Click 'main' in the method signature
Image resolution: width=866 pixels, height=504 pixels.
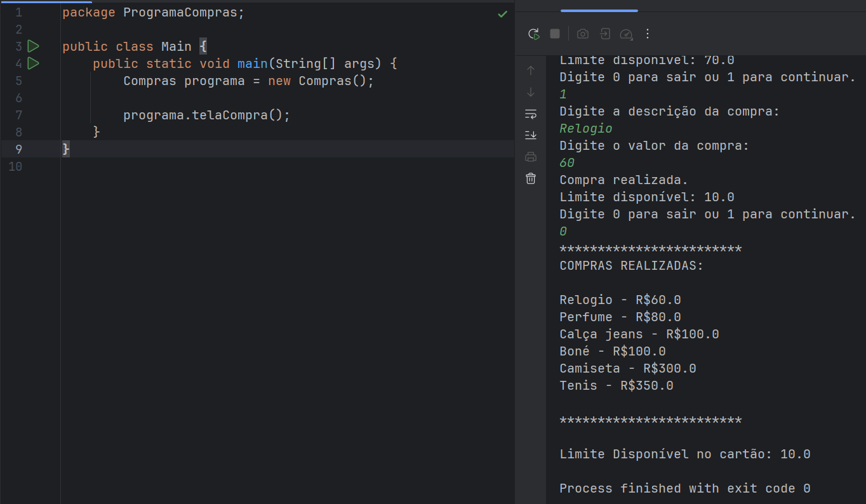[x=253, y=63]
